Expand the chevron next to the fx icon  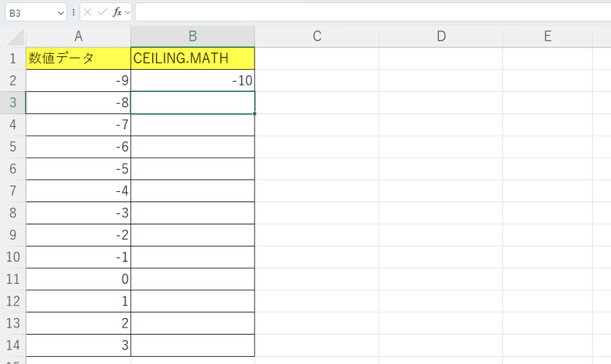pyautogui.click(x=128, y=13)
